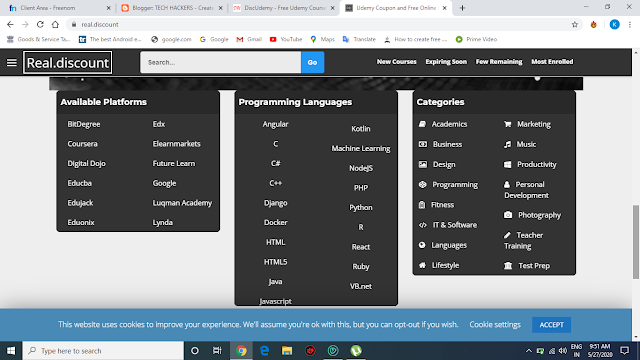The image size is (640, 360).
Task: Click the Go search button
Action: pyautogui.click(x=312, y=62)
